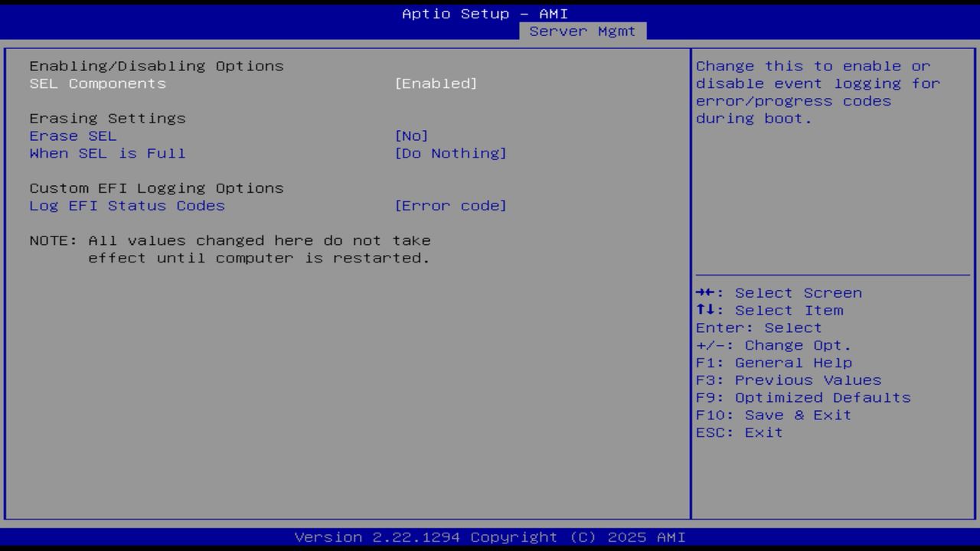Select the Optimized Defaults help line
Viewport: 980px width, 551px height.
click(802, 397)
